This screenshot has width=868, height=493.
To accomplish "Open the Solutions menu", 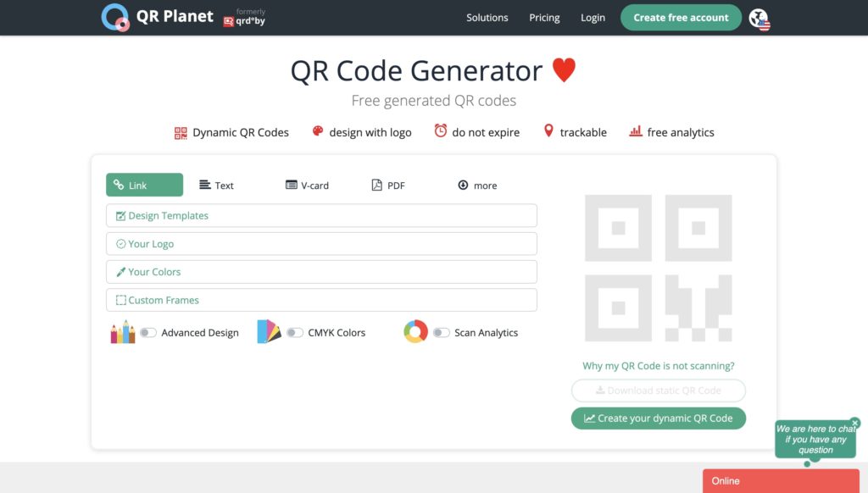I will coord(487,18).
